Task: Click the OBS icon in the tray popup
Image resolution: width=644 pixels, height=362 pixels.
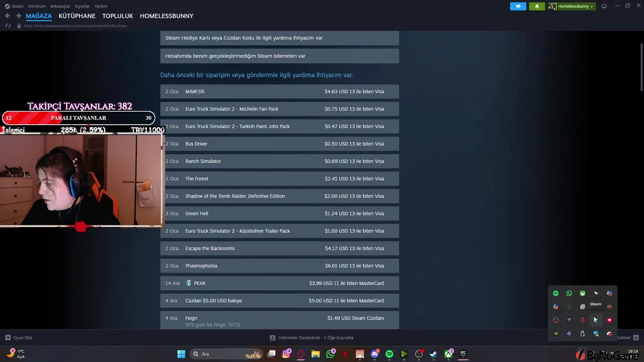Action: click(555, 320)
